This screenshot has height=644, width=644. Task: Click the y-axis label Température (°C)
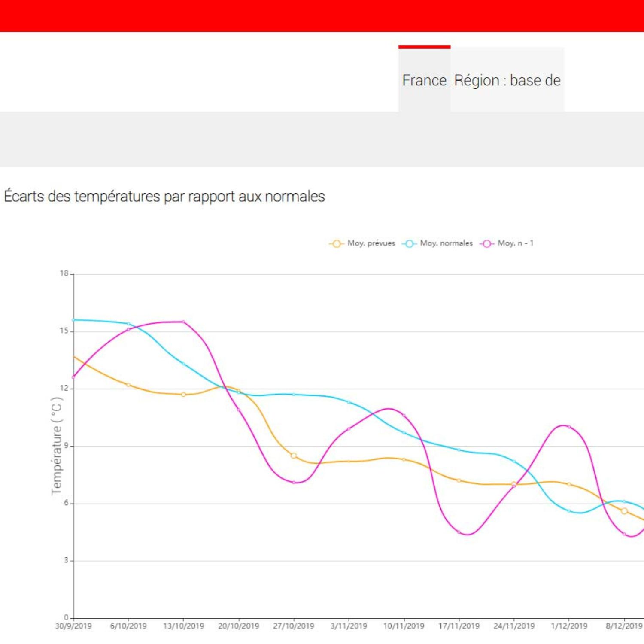coord(57,446)
